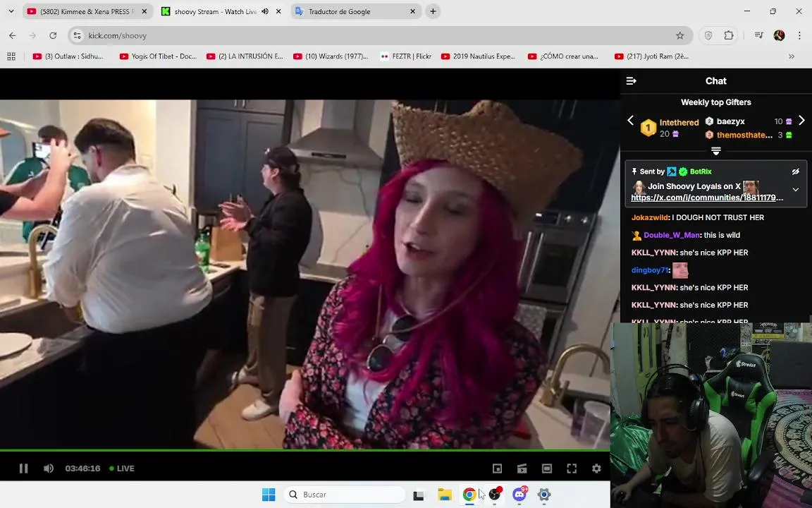
Task: Show previous Weekly top Gifters page
Action: (x=630, y=120)
